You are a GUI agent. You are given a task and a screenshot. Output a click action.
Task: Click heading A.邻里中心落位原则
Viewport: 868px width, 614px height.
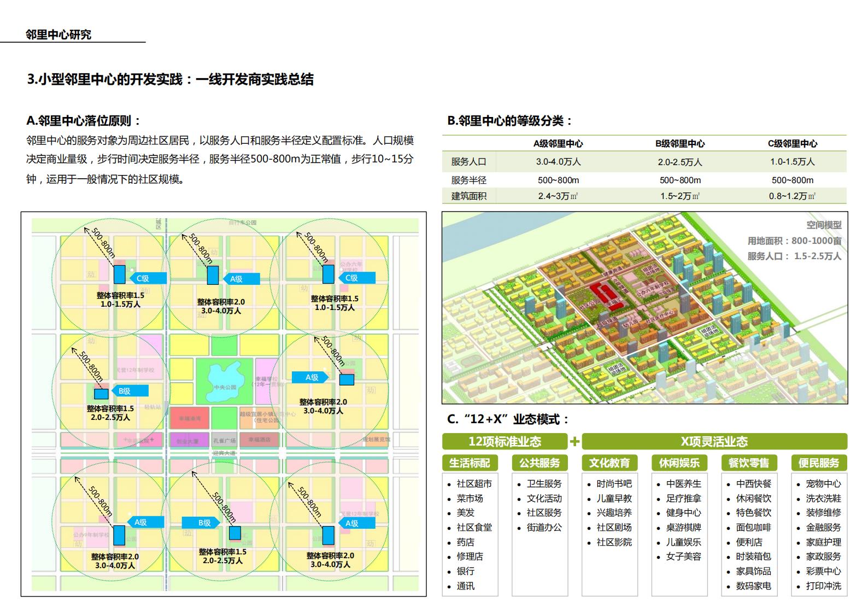(84, 121)
